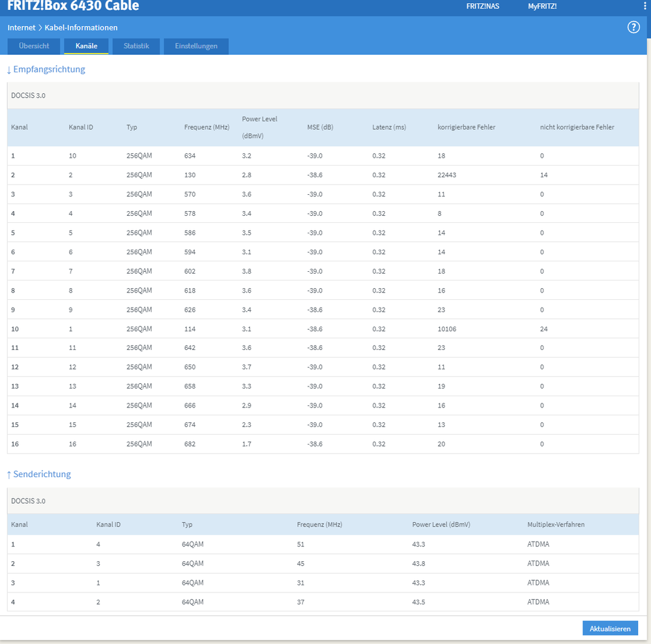The width and height of the screenshot is (651, 644).
Task: Open the three-dot menu in header
Action: 644,6
